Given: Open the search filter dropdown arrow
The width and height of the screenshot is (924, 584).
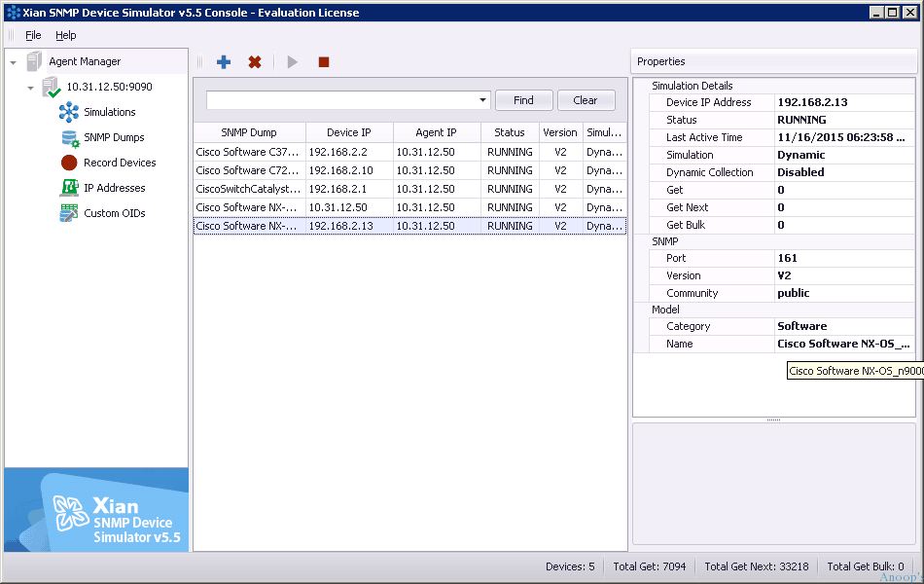Looking at the screenshot, I should (x=482, y=100).
